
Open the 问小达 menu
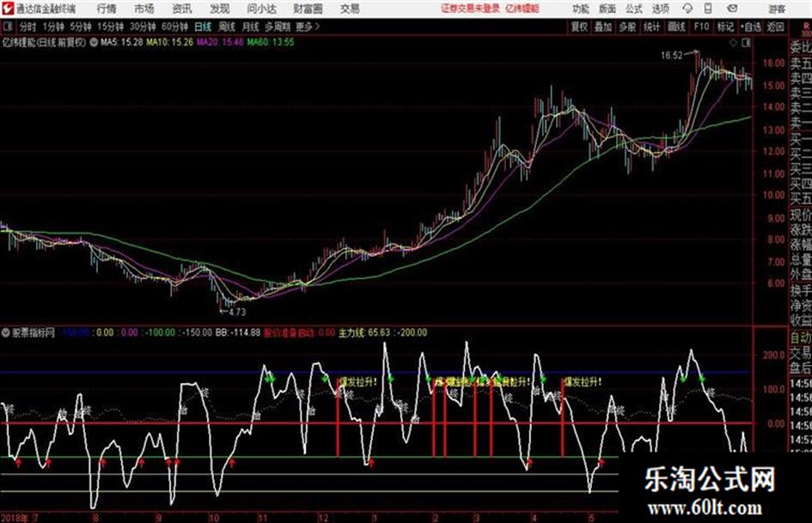pos(261,9)
